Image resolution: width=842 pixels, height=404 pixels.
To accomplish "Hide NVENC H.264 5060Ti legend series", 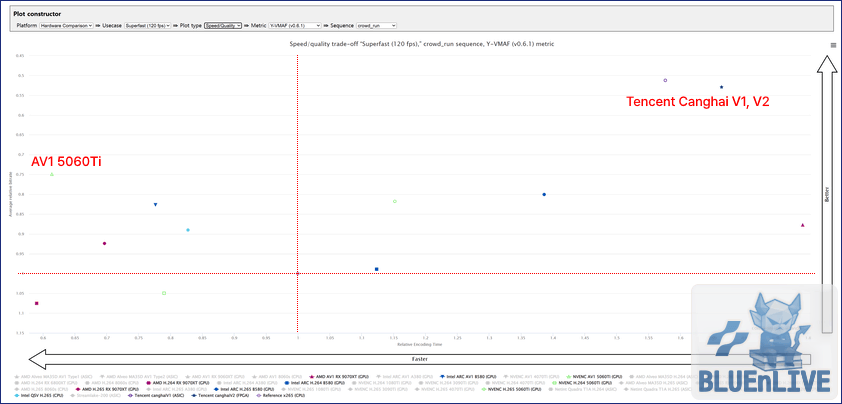I will (x=582, y=383).
